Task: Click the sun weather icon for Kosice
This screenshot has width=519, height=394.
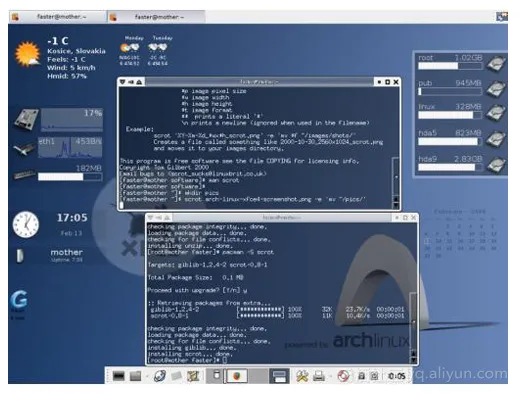Action: 27,54
